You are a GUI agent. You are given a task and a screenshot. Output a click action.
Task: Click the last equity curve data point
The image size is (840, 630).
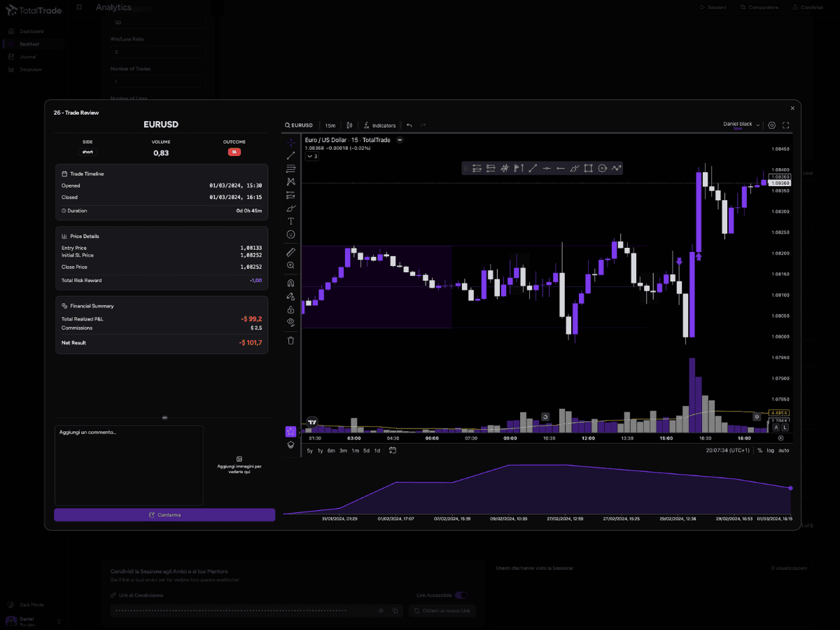(791, 488)
